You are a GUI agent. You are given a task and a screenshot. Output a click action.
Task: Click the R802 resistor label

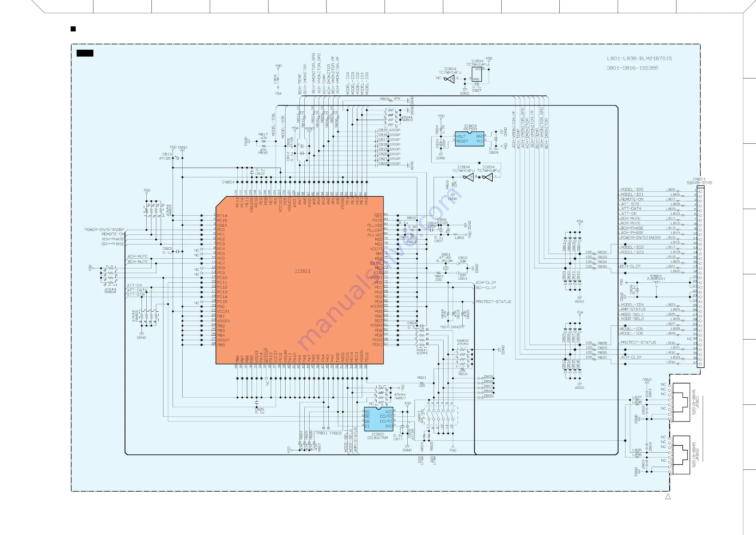[x=412, y=218]
